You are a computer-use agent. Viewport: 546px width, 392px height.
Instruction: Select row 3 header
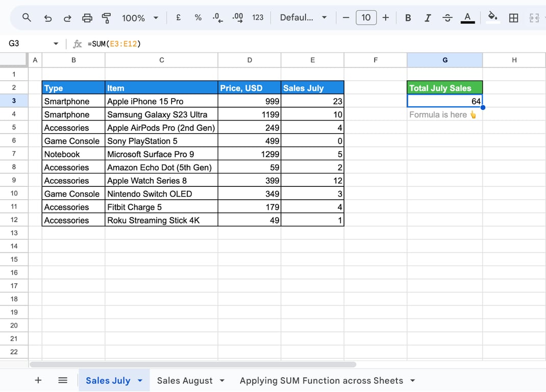pyautogui.click(x=14, y=101)
